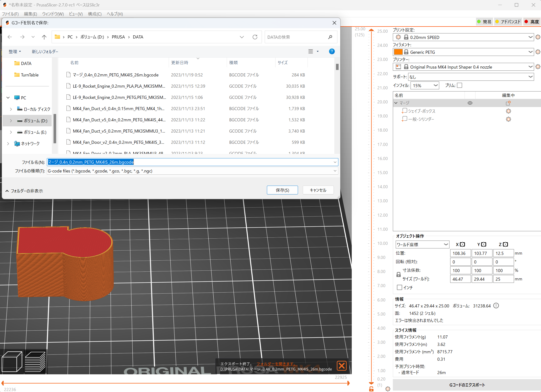Screen dimensions: 541x392
Task: Open the 構成(C) menu
Action: point(95,14)
